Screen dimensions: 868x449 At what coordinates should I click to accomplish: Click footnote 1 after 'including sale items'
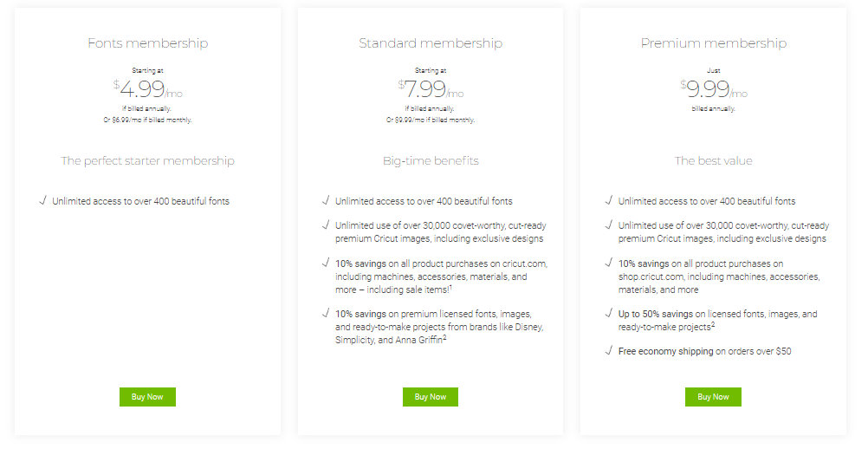(x=450, y=287)
